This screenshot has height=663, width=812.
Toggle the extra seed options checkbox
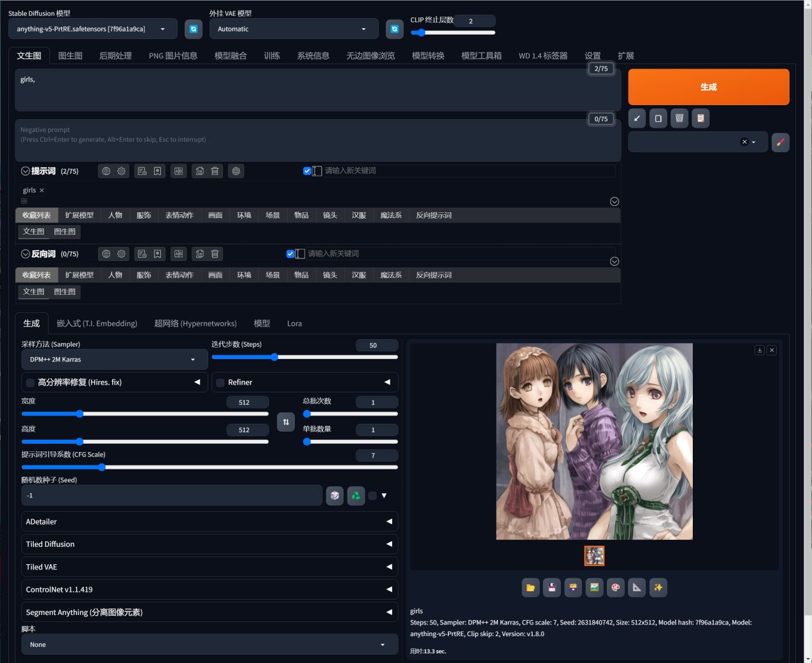372,496
